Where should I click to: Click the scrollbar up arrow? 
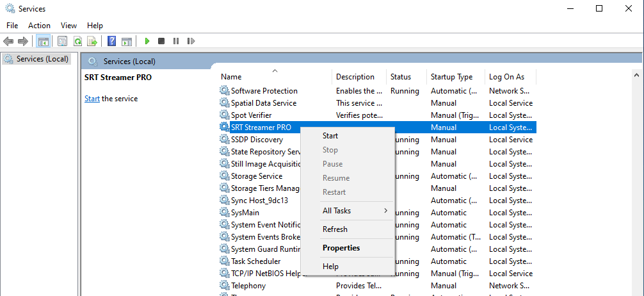[636, 75]
